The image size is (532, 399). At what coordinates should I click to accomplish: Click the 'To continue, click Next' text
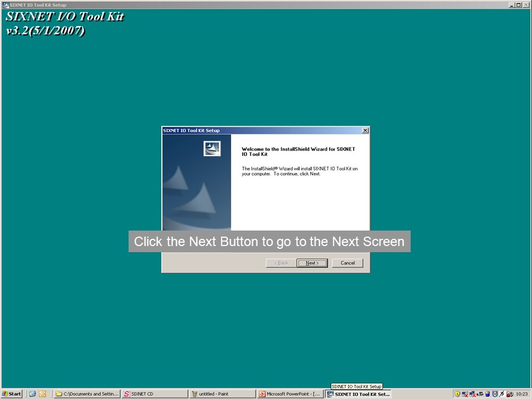(297, 173)
